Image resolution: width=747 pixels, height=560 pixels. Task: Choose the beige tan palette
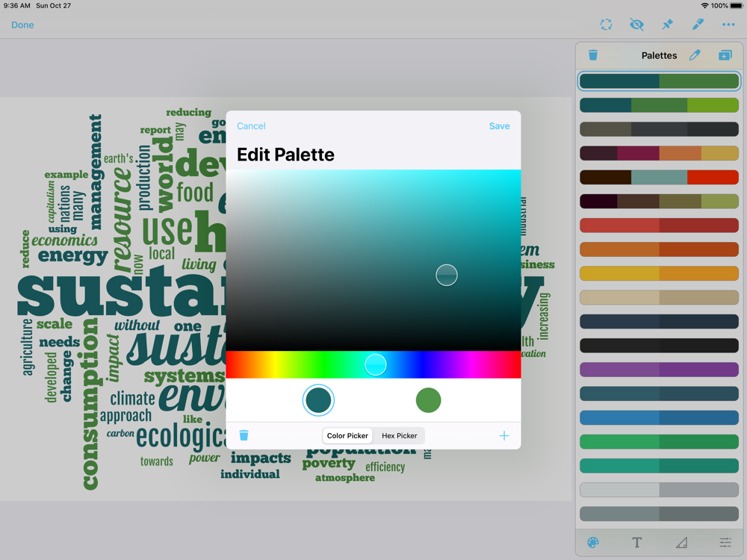pos(660,297)
